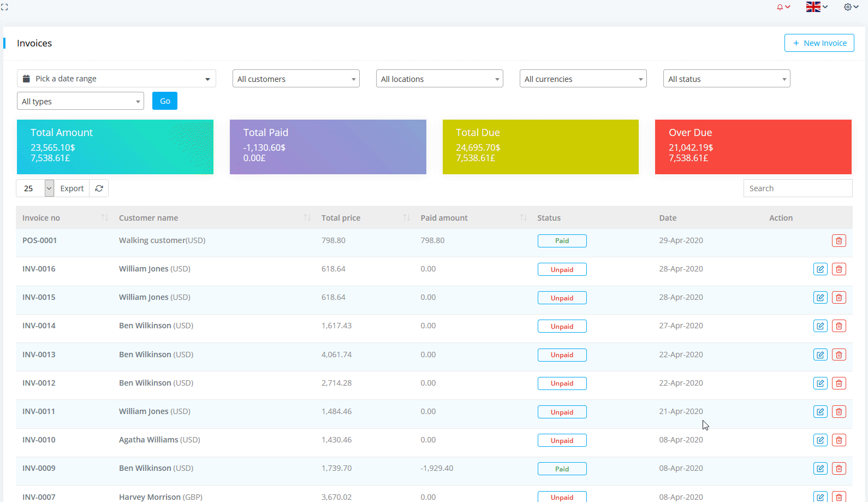Viewport: 868px width, 502px height.
Task: Click the fullscreen toggle icon
Action: pos(4,7)
